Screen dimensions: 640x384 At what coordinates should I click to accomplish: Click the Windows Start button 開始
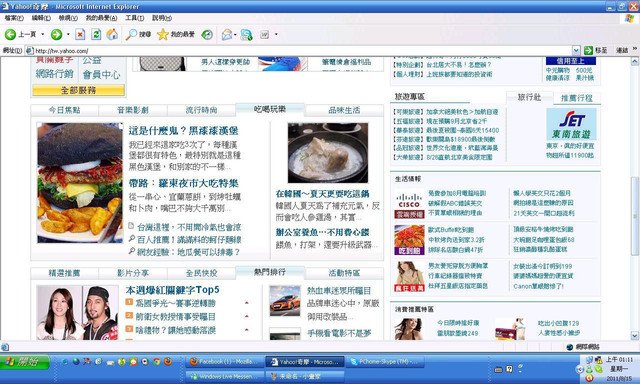[x=25, y=362]
